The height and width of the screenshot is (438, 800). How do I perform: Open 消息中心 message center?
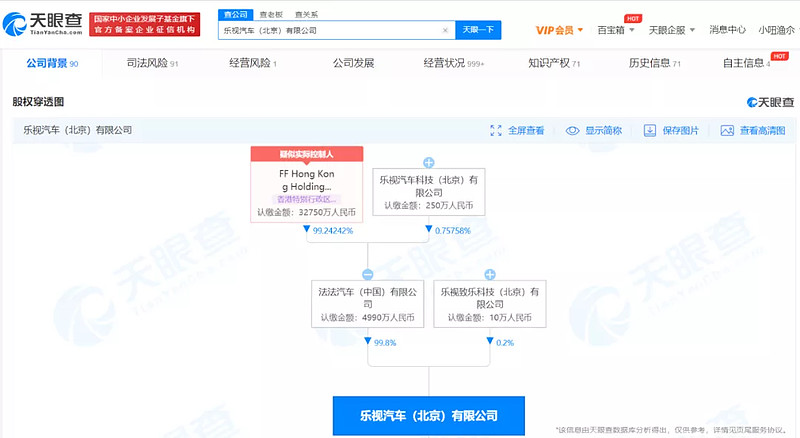[728, 30]
